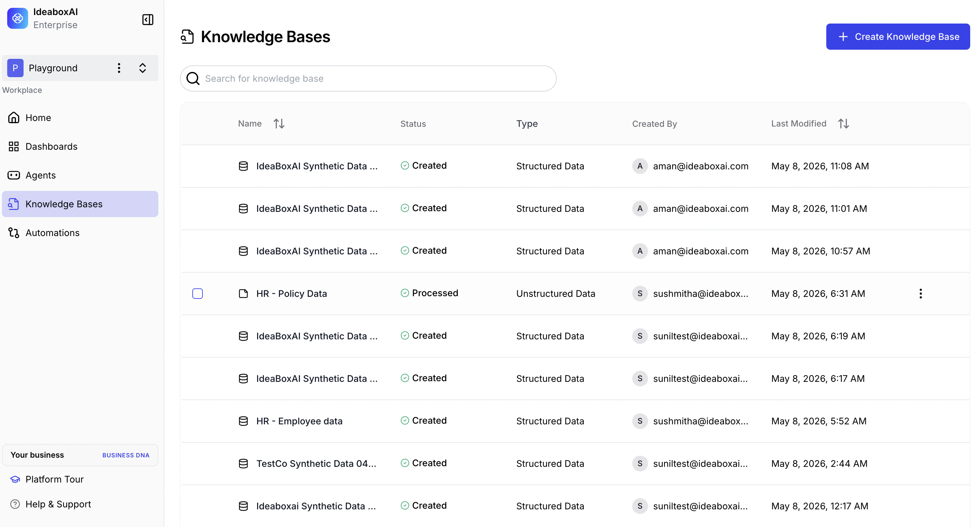Open HR - Policy Data knowledge base
Screen dimensions: 980x527
coord(291,294)
